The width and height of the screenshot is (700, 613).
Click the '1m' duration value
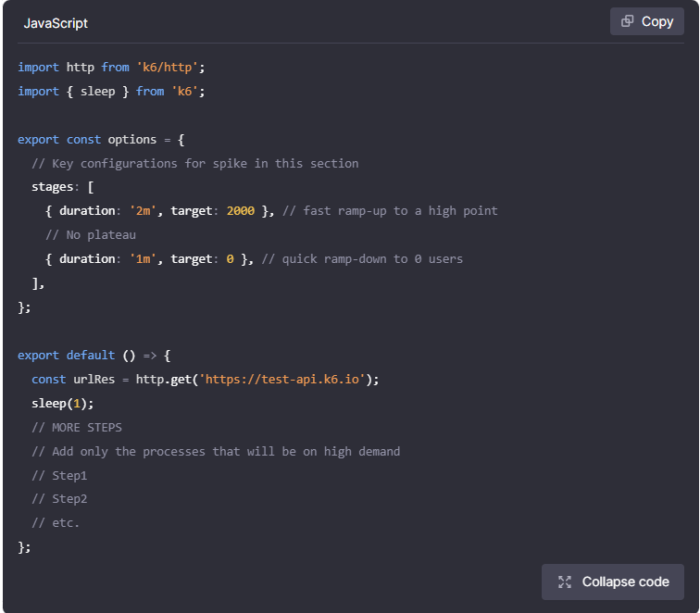pos(145,258)
